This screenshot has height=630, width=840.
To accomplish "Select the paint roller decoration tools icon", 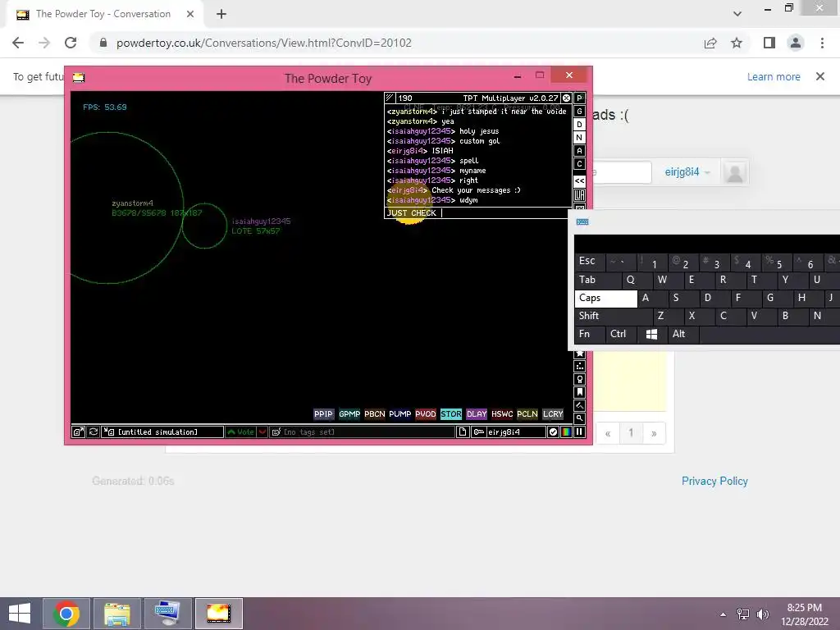I will (579, 405).
